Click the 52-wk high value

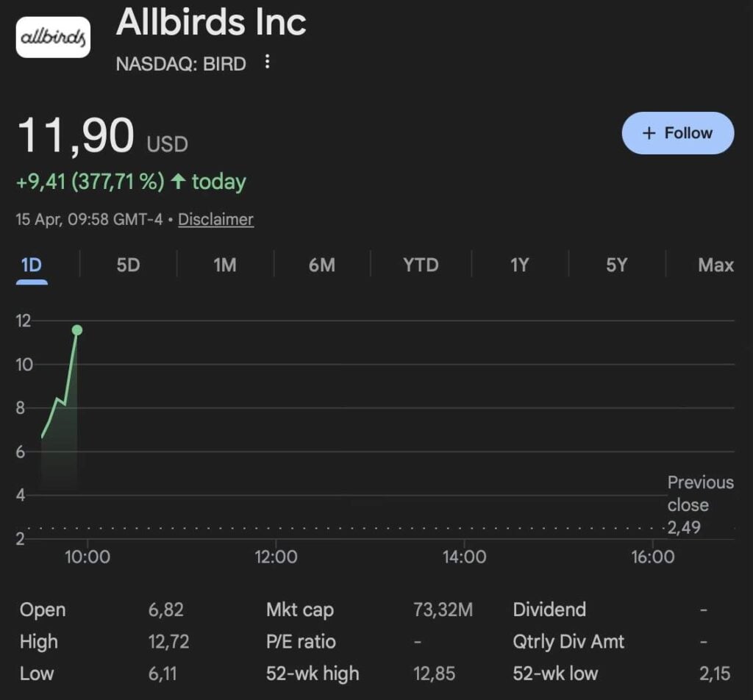tap(435, 673)
